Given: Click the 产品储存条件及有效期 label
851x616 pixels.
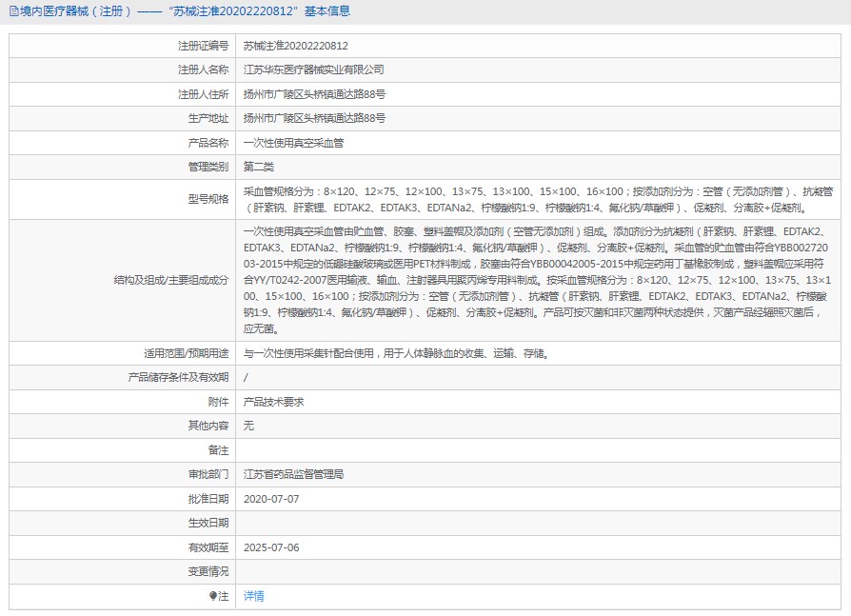Looking at the screenshot, I should click(x=179, y=377).
